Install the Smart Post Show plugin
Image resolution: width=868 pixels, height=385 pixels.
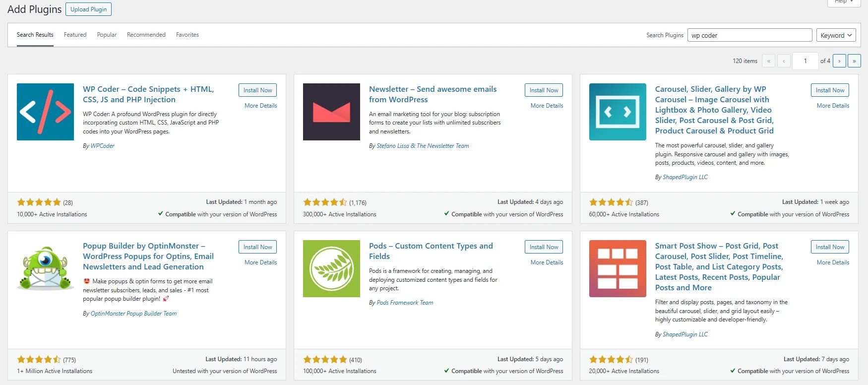[x=830, y=247]
